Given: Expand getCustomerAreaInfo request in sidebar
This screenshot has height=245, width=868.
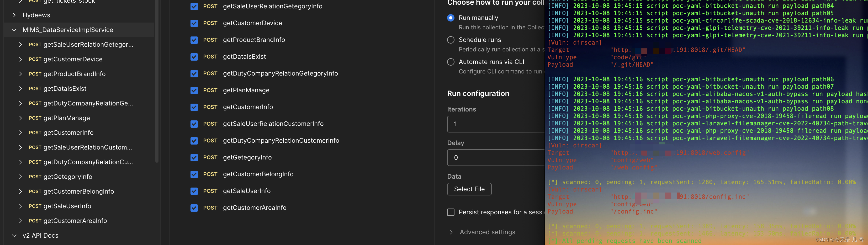Looking at the screenshot, I should (x=20, y=221).
